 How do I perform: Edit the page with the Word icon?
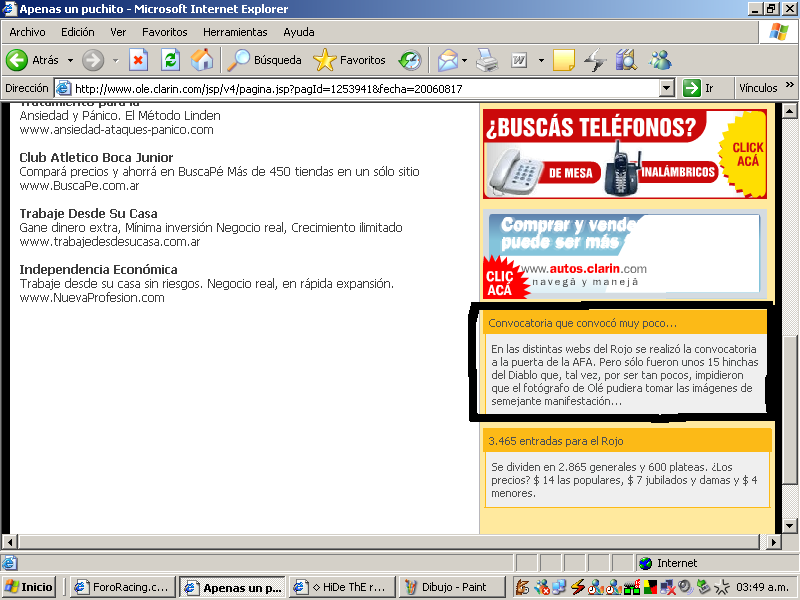pyautogui.click(x=519, y=60)
